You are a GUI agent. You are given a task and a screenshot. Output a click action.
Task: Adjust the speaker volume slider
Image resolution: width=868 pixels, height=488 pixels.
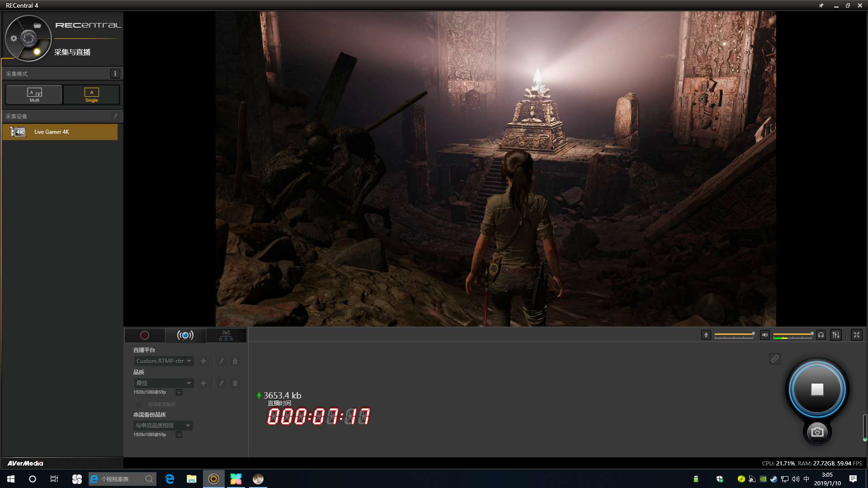tap(793, 335)
